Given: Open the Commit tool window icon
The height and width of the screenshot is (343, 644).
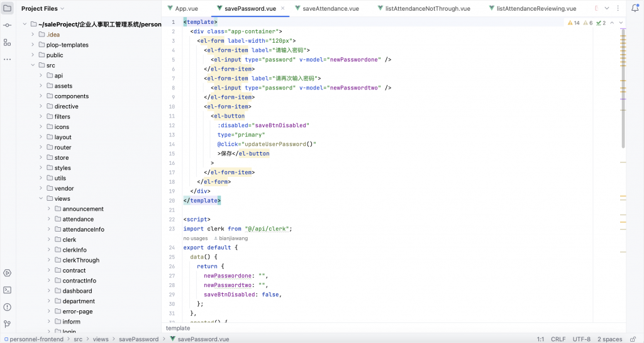Looking at the screenshot, I should point(7,25).
